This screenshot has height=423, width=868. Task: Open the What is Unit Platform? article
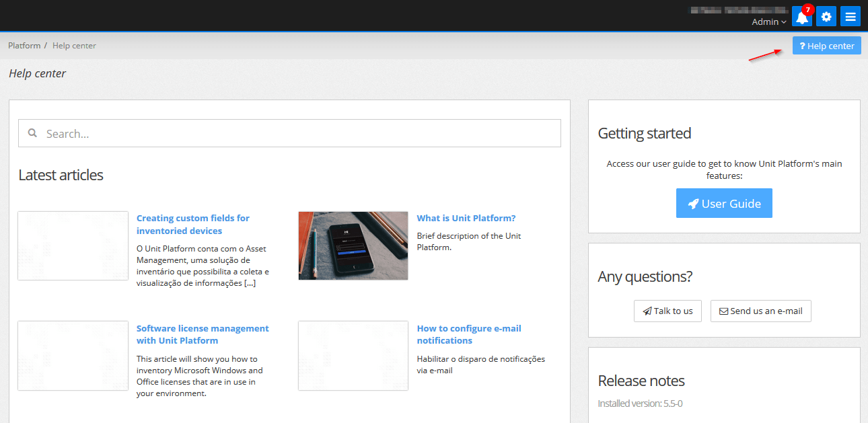466,218
